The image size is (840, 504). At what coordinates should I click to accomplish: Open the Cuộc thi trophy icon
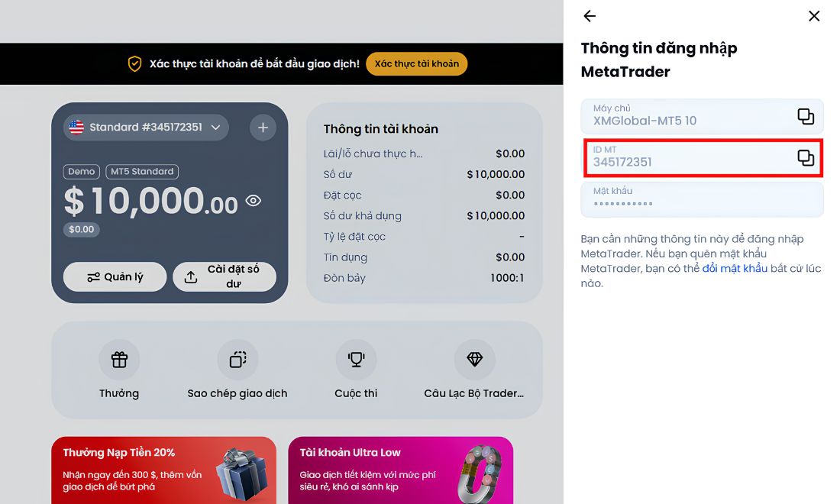pyautogui.click(x=356, y=360)
